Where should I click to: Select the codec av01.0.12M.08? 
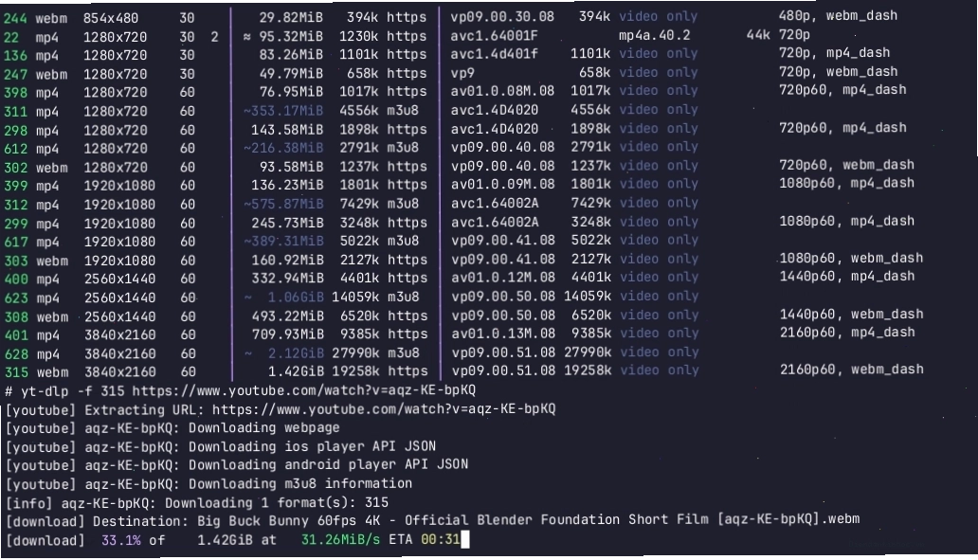click(x=502, y=278)
